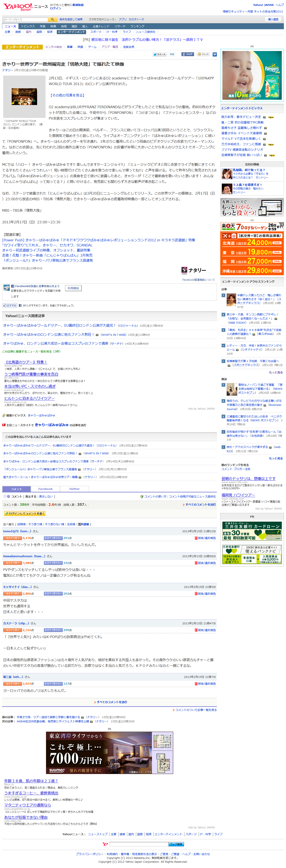Expand もっと見る under entertainment article ranking
286x868 pixels.
[276, 372]
